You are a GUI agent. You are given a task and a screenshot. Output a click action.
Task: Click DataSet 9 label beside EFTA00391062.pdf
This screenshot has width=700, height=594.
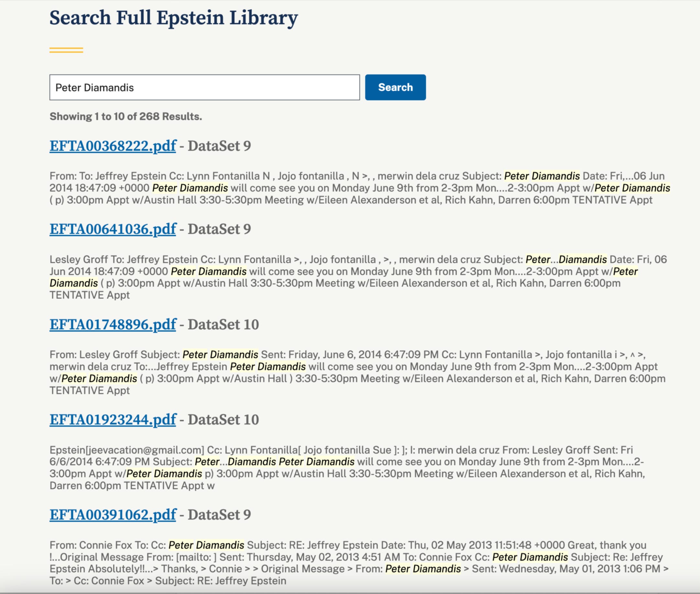(x=219, y=514)
